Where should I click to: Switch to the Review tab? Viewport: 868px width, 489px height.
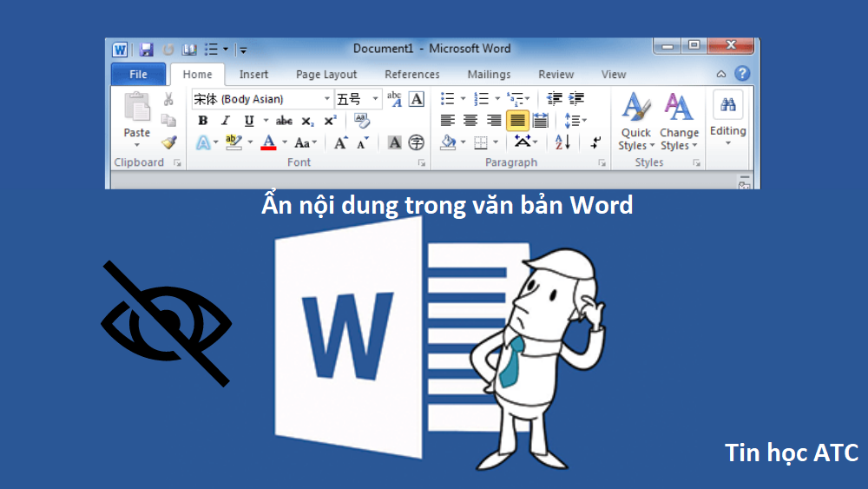(x=556, y=74)
